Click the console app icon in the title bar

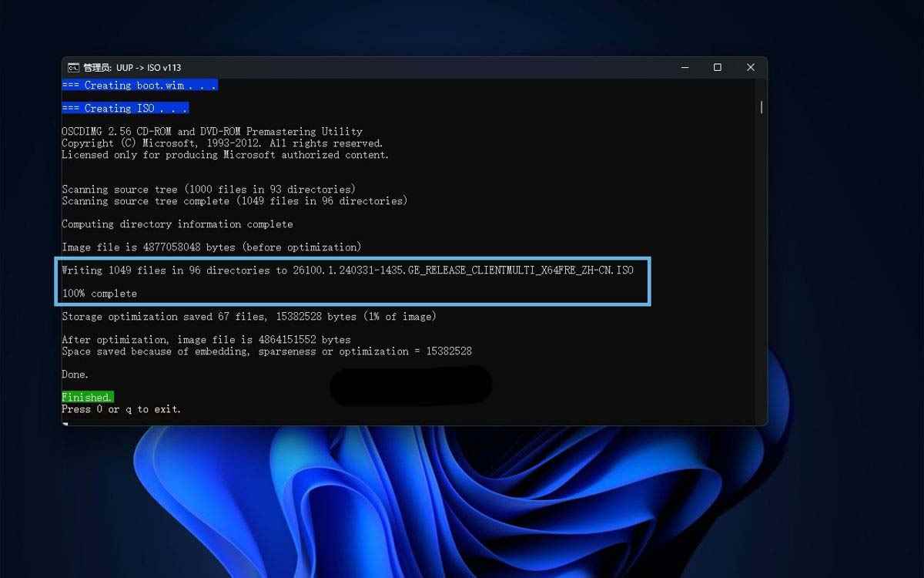72,67
